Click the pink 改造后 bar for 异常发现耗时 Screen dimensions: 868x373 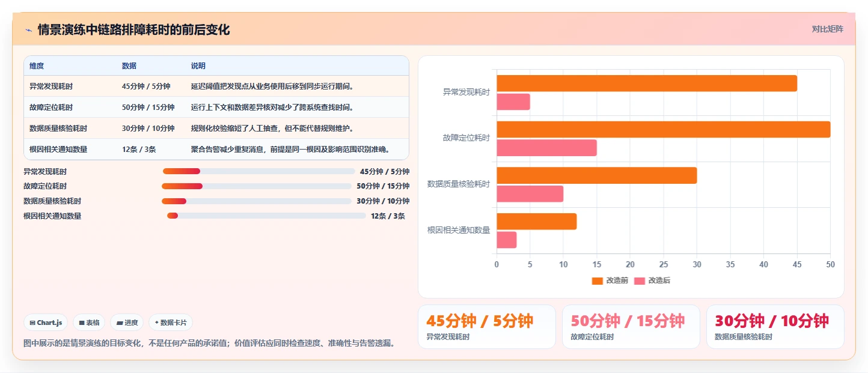pos(513,102)
